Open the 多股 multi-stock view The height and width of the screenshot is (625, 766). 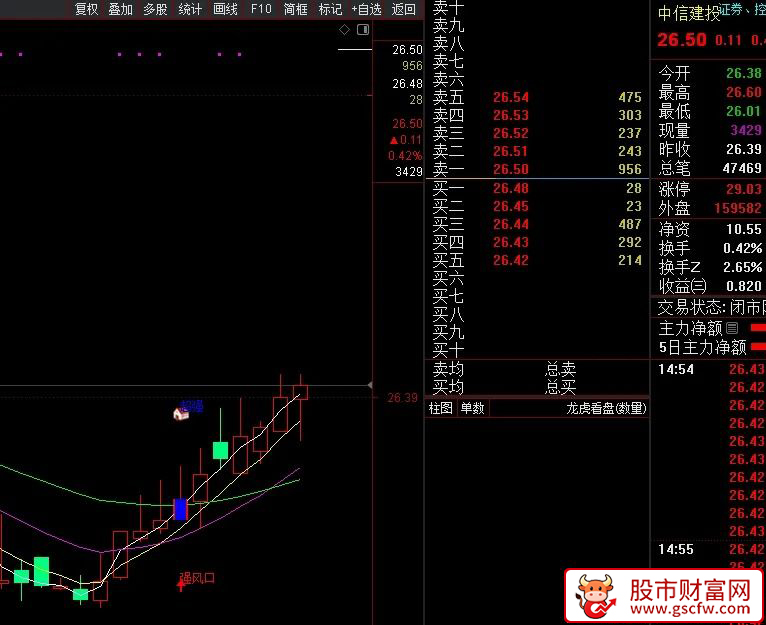pyautogui.click(x=155, y=9)
